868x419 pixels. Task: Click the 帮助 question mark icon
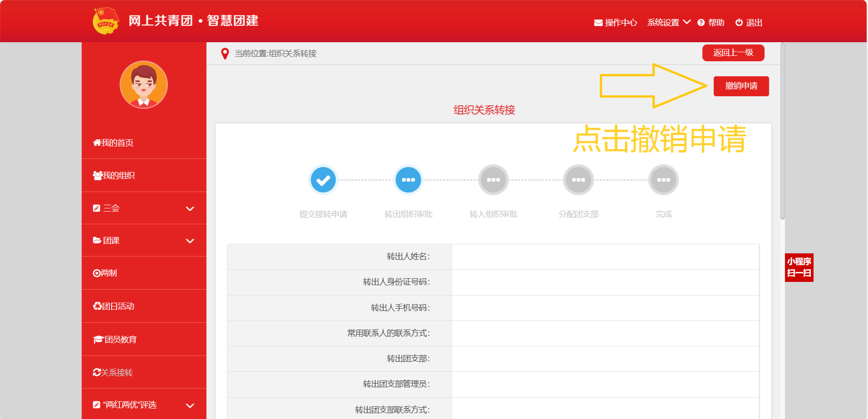click(x=701, y=23)
